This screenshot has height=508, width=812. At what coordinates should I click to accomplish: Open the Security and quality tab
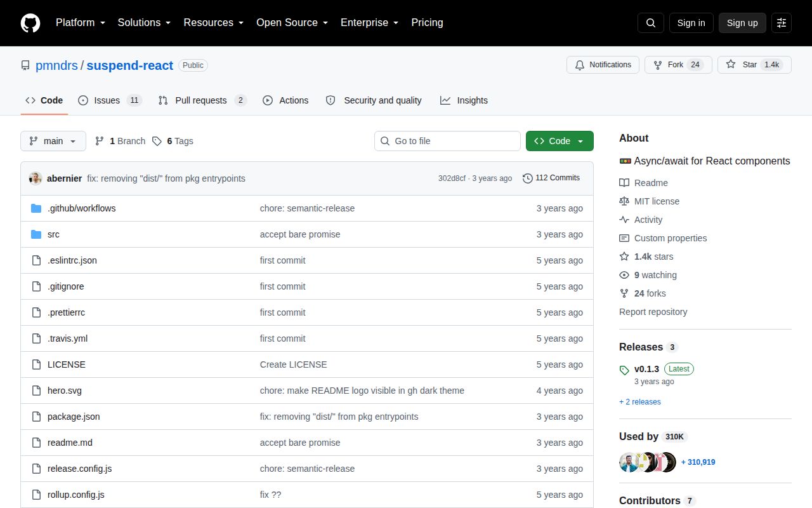tap(374, 100)
